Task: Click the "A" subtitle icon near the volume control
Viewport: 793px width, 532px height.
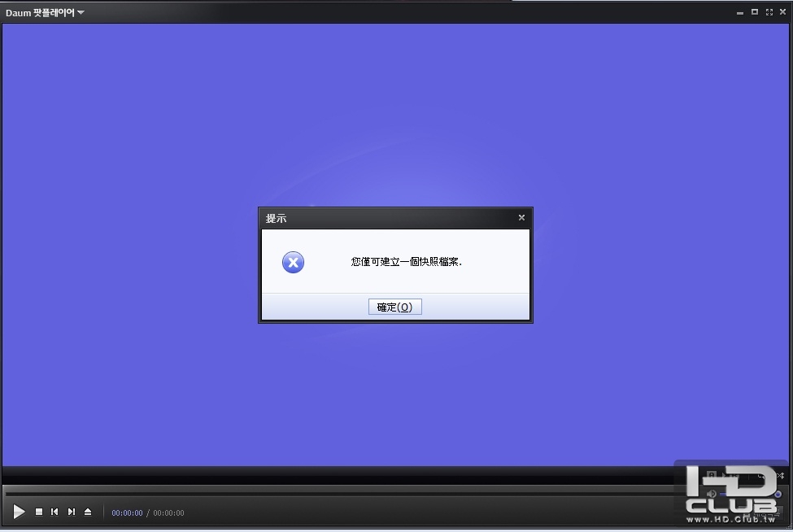Action: pyautogui.click(x=711, y=474)
